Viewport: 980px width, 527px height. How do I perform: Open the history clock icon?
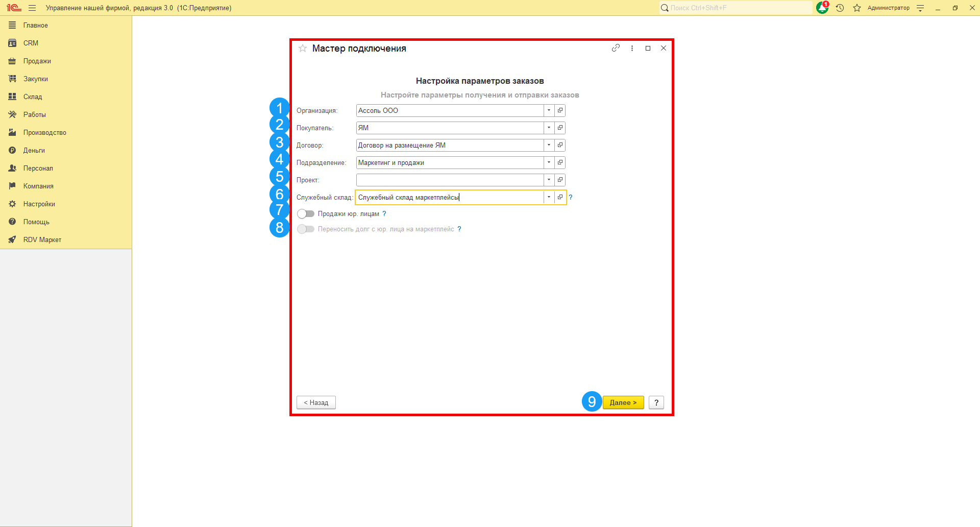(x=840, y=8)
